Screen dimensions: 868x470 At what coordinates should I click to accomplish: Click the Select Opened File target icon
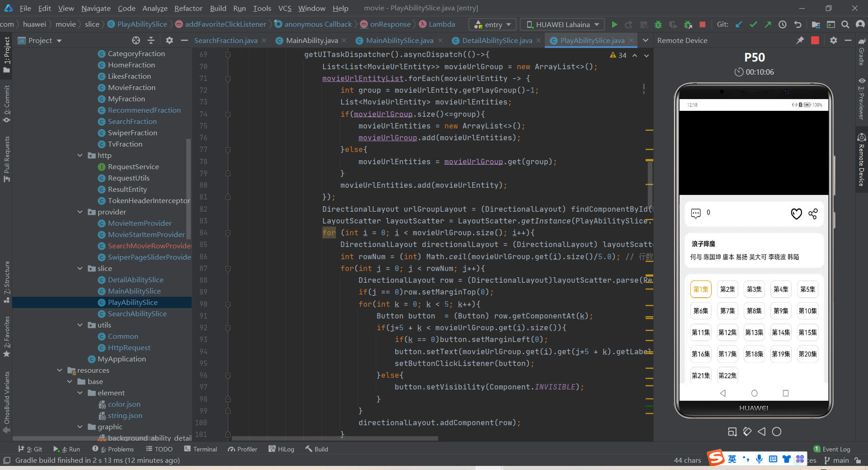(x=136, y=40)
